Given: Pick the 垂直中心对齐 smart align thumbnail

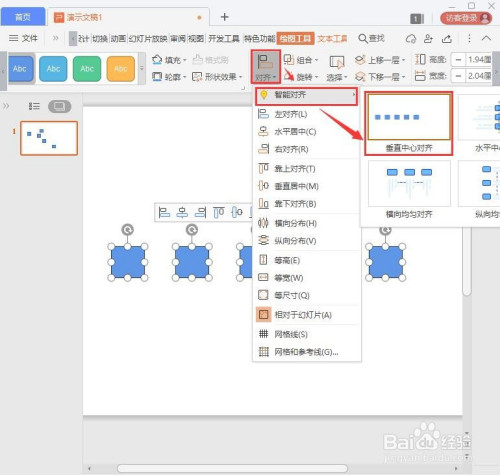Looking at the screenshot, I should (x=409, y=123).
